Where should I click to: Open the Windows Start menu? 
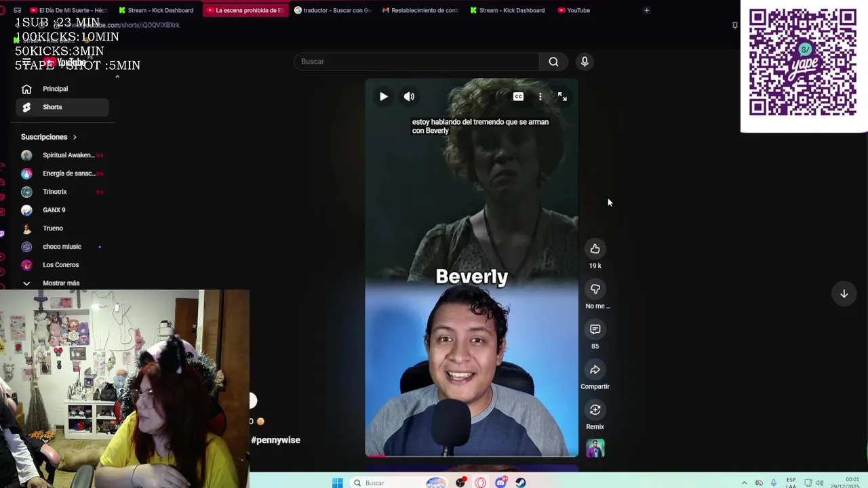pyautogui.click(x=338, y=483)
